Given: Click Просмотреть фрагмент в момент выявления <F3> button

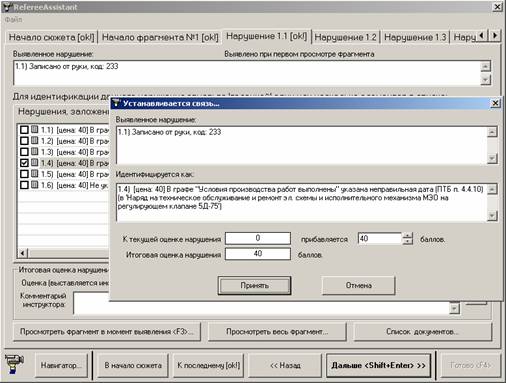Looking at the screenshot, I should click(x=107, y=332).
